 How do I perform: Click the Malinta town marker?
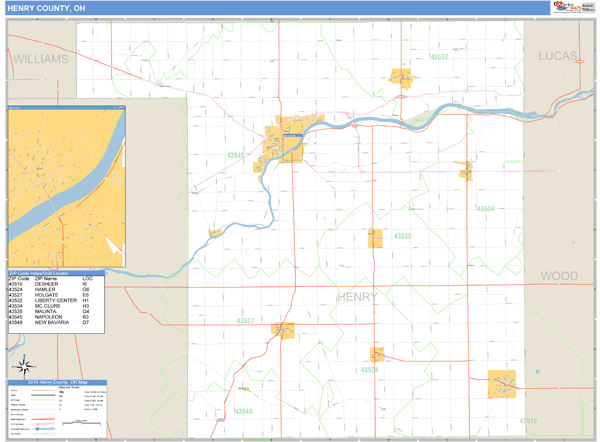point(377,238)
